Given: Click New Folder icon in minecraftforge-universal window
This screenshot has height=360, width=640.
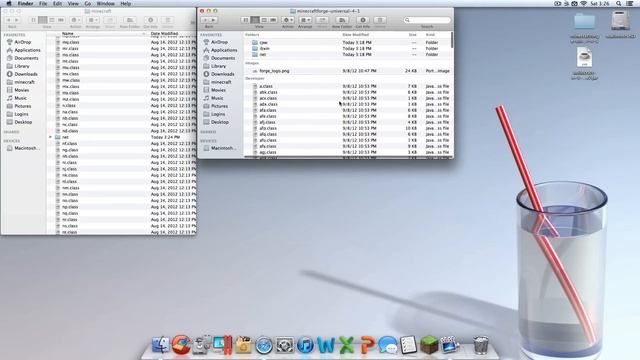Looking at the screenshot, I should 342,20.
